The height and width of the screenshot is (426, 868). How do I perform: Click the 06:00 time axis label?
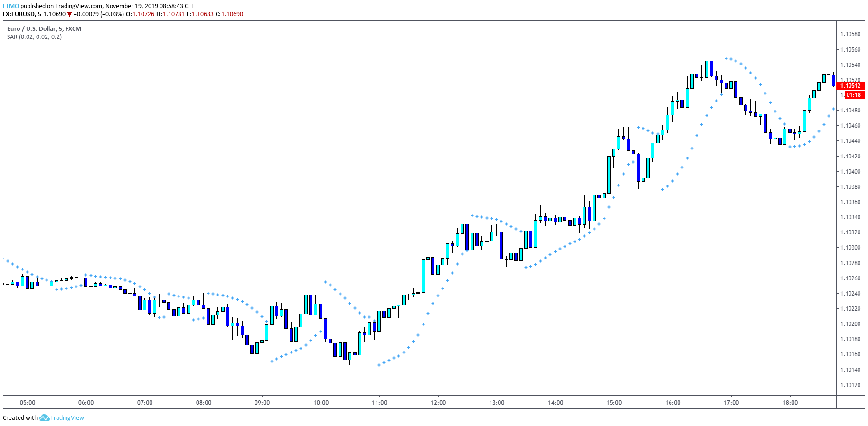pos(86,402)
